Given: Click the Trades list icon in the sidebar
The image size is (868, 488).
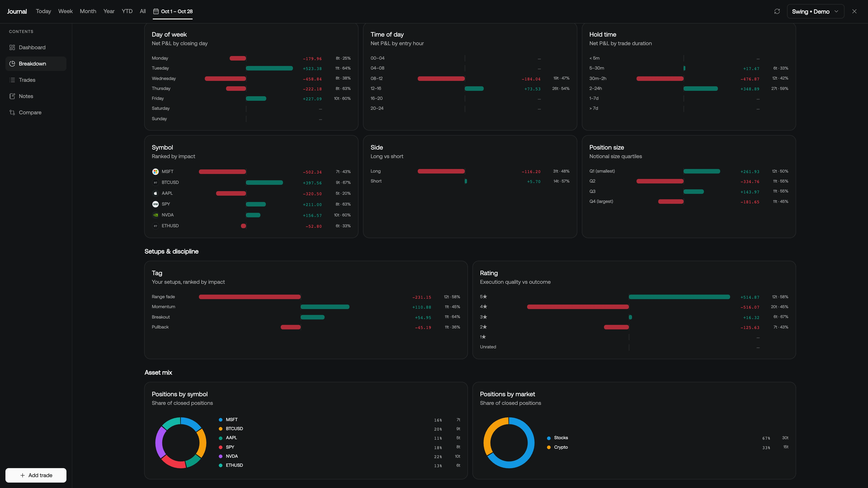Looking at the screenshot, I should click(x=12, y=80).
